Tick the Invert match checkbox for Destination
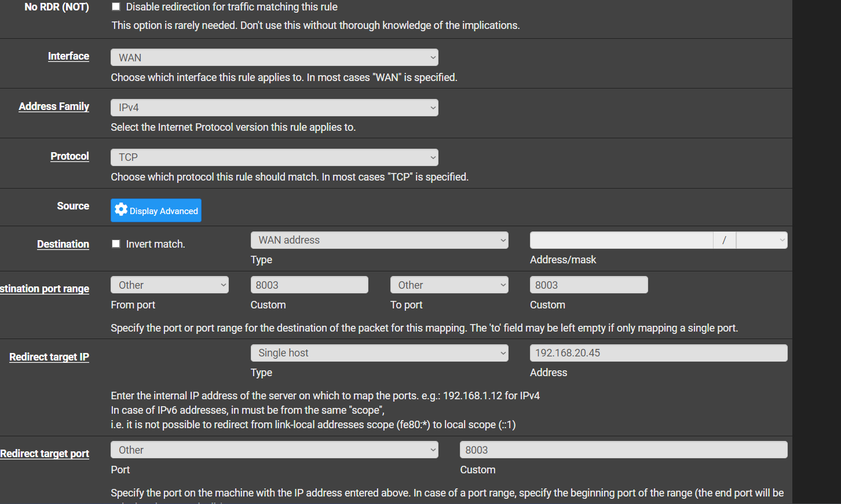The width and height of the screenshot is (841, 504). [x=116, y=244]
